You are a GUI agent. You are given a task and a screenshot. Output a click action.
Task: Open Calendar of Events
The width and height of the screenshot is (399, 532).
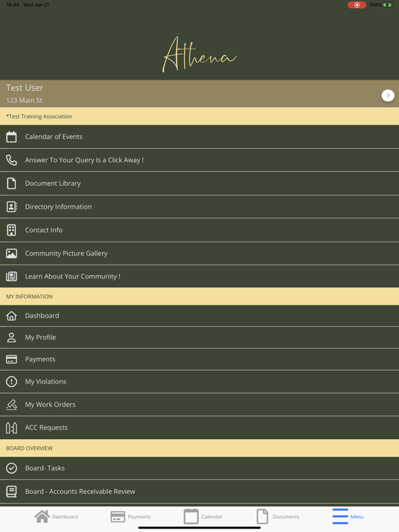[x=199, y=136]
